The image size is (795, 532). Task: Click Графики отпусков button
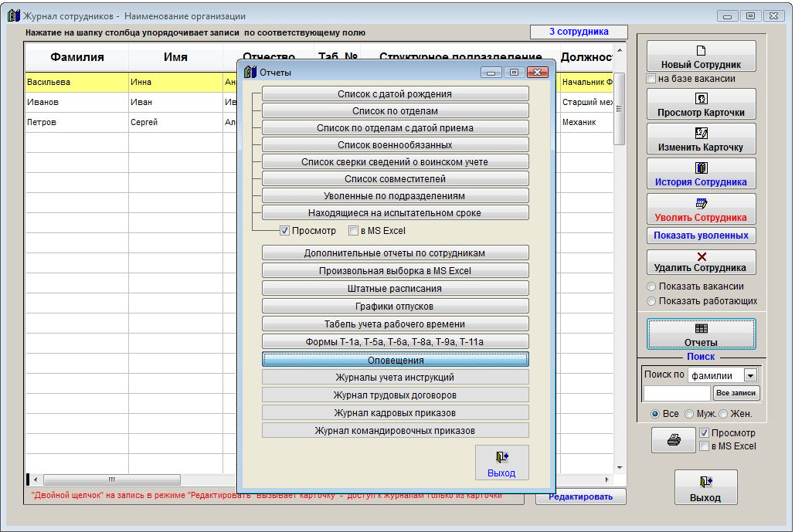(395, 307)
